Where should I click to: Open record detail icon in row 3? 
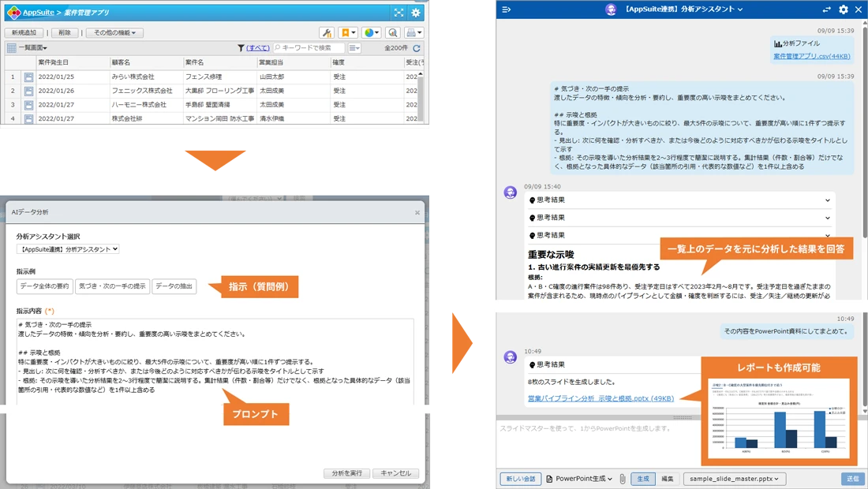pos(28,105)
